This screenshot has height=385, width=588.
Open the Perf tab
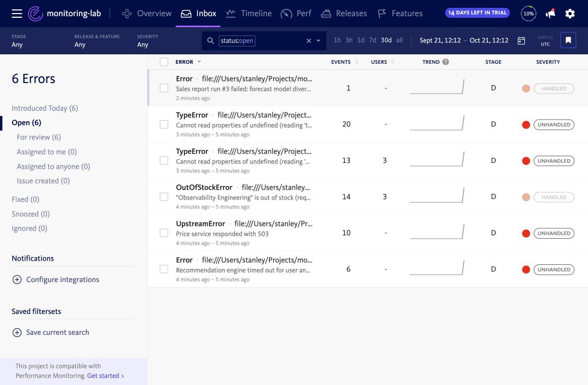pyautogui.click(x=296, y=14)
